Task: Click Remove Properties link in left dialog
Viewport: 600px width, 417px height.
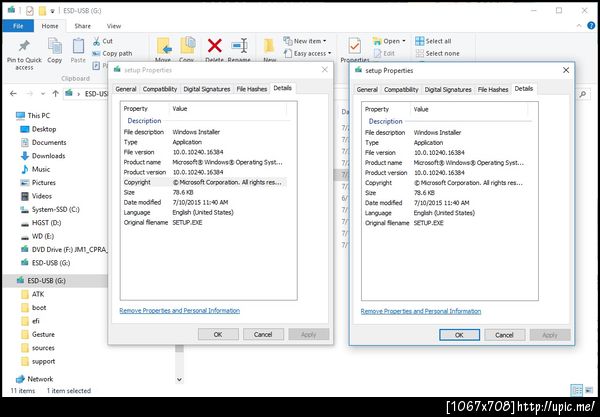Action: pos(179,311)
